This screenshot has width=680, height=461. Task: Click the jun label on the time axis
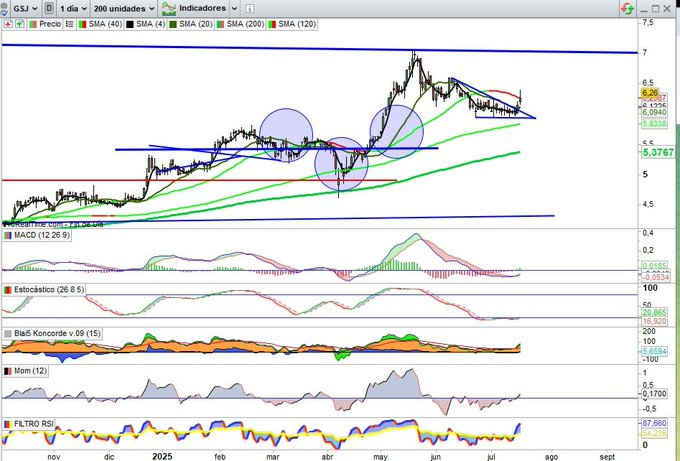tap(435, 457)
